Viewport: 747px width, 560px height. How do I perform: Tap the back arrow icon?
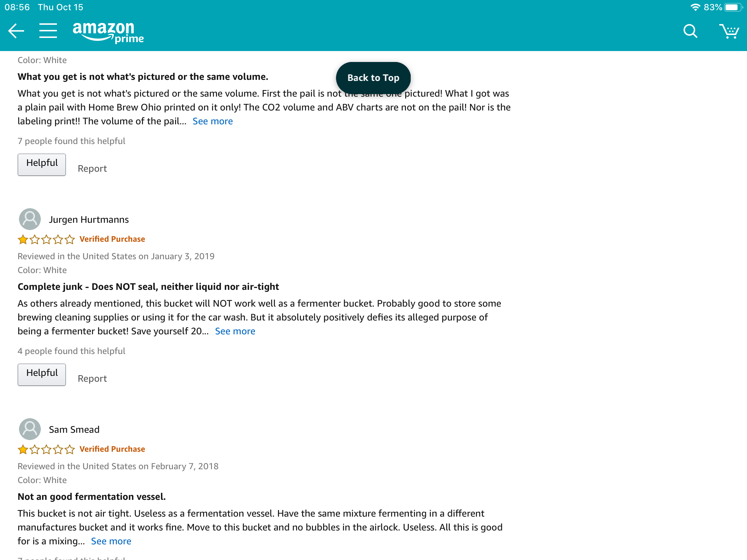[16, 31]
